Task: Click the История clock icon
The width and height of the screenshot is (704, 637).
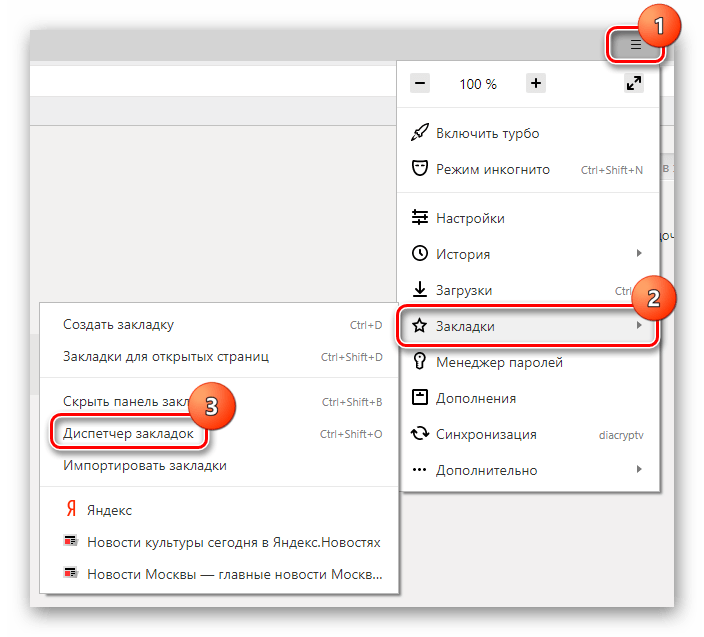Action: tap(420, 254)
